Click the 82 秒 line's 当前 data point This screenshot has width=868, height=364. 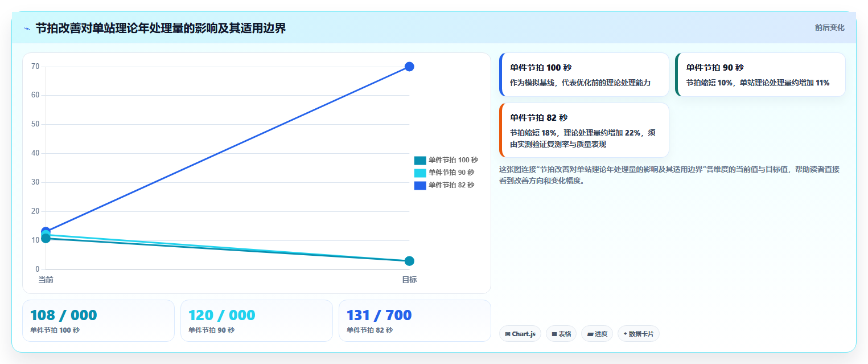pyautogui.click(x=46, y=231)
